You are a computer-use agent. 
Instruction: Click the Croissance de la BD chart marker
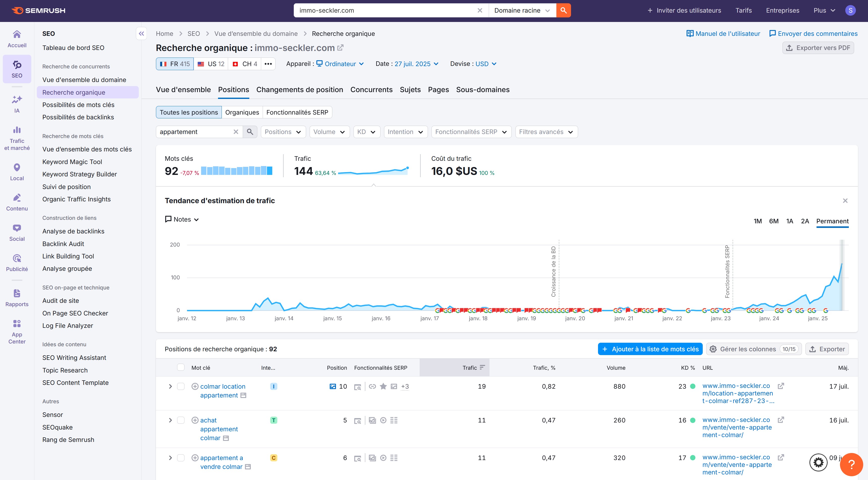pos(554,272)
